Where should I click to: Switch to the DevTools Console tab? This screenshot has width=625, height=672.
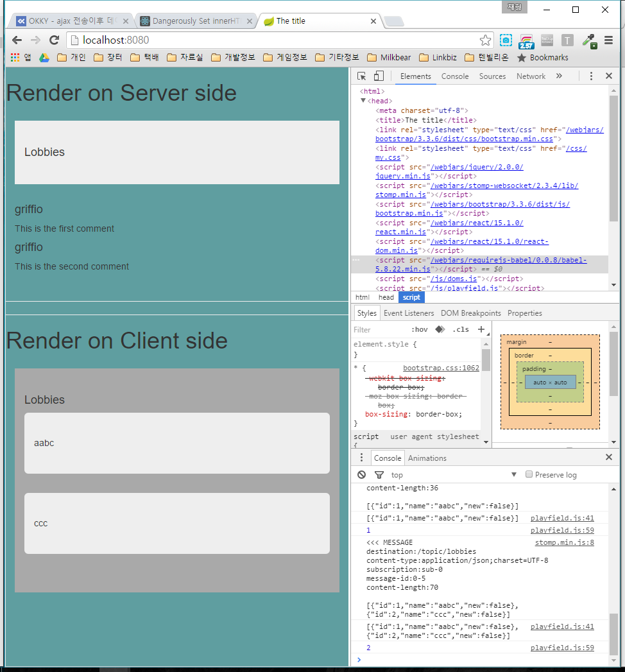point(455,76)
